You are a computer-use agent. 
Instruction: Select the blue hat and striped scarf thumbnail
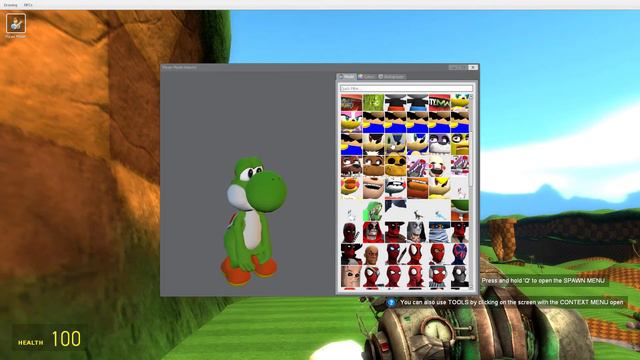point(439,232)
